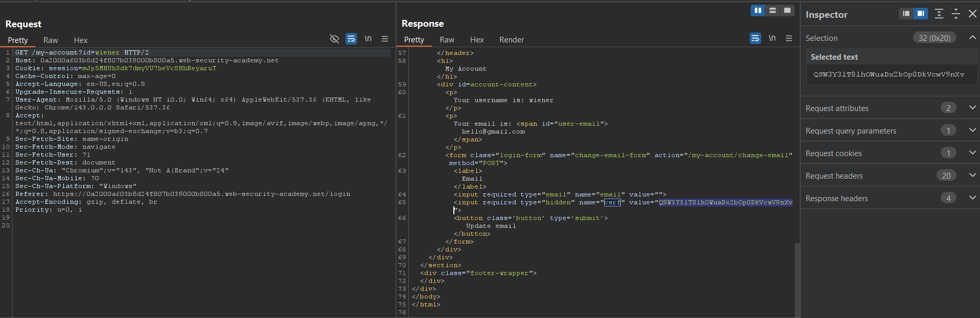
Task: Switch to stacked top-bottom layout
Action: (x=773, y=10)
